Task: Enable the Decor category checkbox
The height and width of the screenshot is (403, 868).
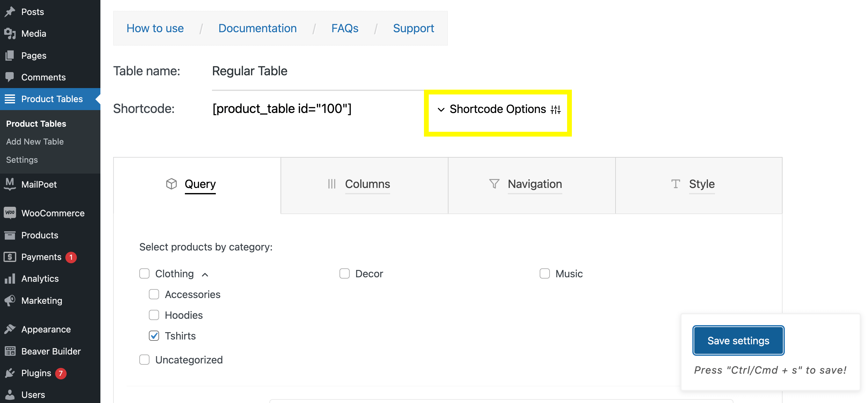Action: (344, 273)
